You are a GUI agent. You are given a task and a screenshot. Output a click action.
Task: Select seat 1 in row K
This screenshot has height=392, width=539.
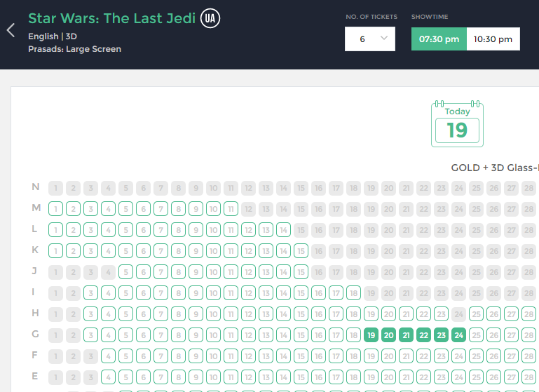point(55,251)
